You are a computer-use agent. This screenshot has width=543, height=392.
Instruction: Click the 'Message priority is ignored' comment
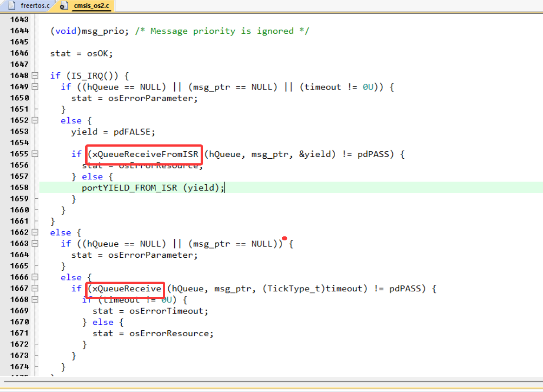[222, 31]
